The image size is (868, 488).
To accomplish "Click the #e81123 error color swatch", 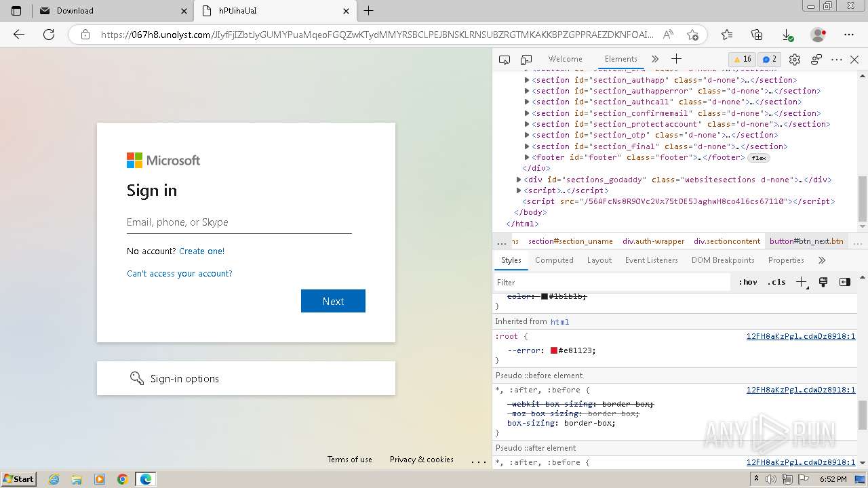I will coord(553,350).
